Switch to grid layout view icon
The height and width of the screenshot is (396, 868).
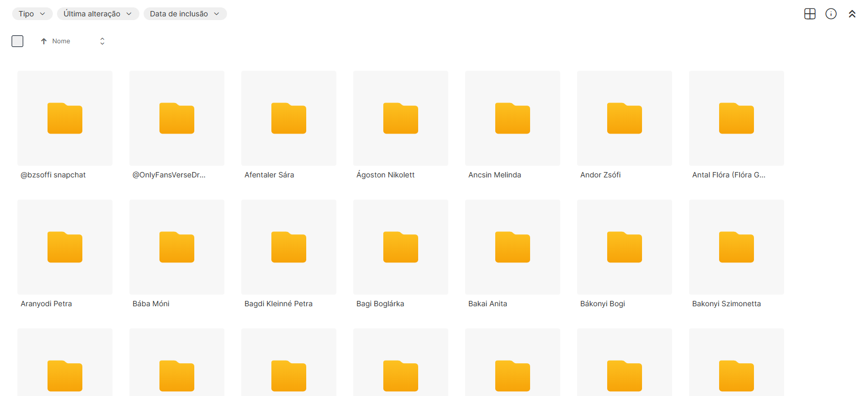[x=809, y=14]
